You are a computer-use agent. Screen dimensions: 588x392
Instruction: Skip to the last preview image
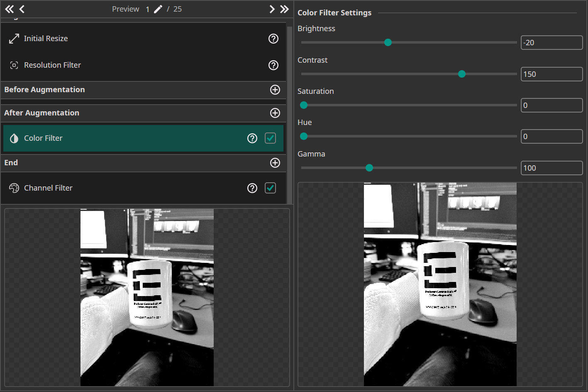(x=284, y=9)
